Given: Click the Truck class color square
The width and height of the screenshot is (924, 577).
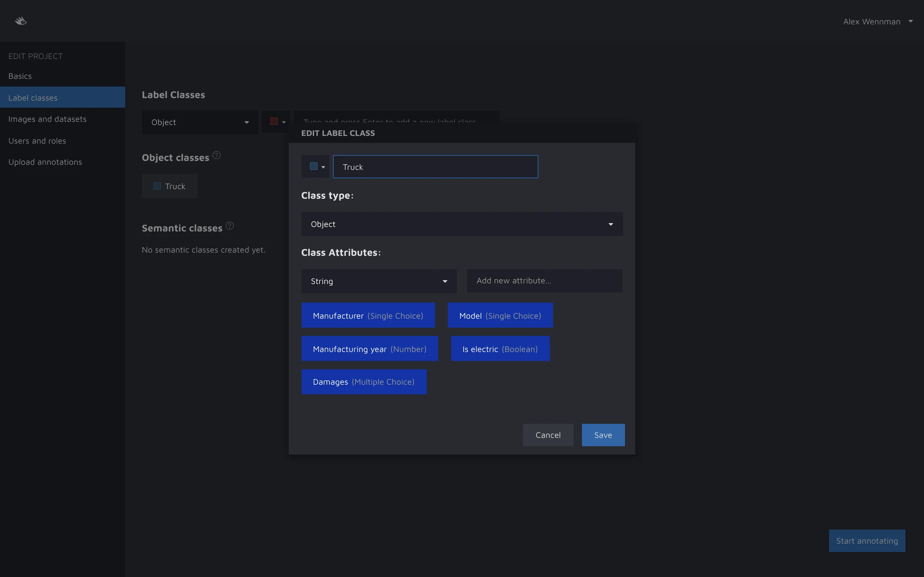Looking at the screenshot, I should point(157,186).
